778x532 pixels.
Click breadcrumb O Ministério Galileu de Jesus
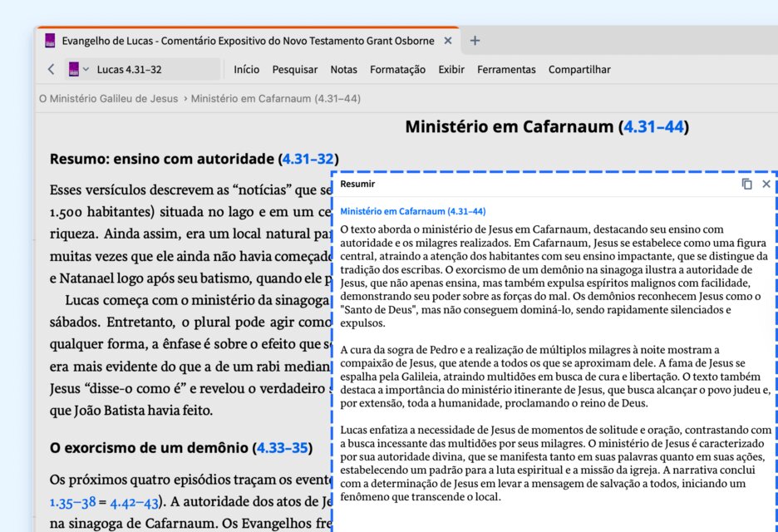tap(109, 99)
